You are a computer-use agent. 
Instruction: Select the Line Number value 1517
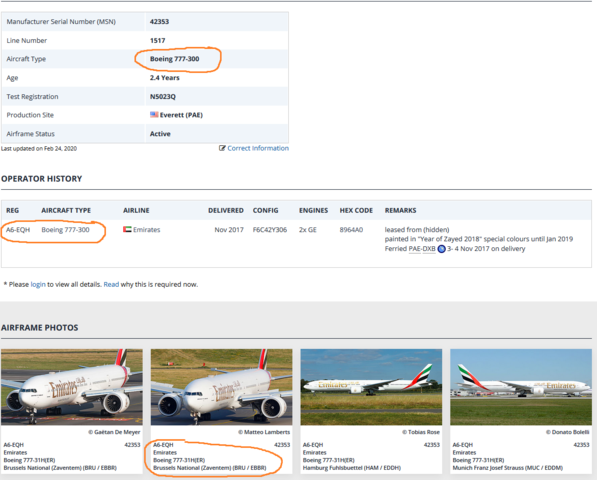158,40
